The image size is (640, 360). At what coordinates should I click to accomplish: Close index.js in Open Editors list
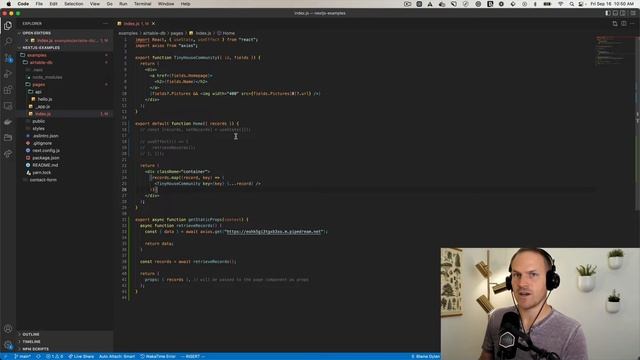coord(27,40)
